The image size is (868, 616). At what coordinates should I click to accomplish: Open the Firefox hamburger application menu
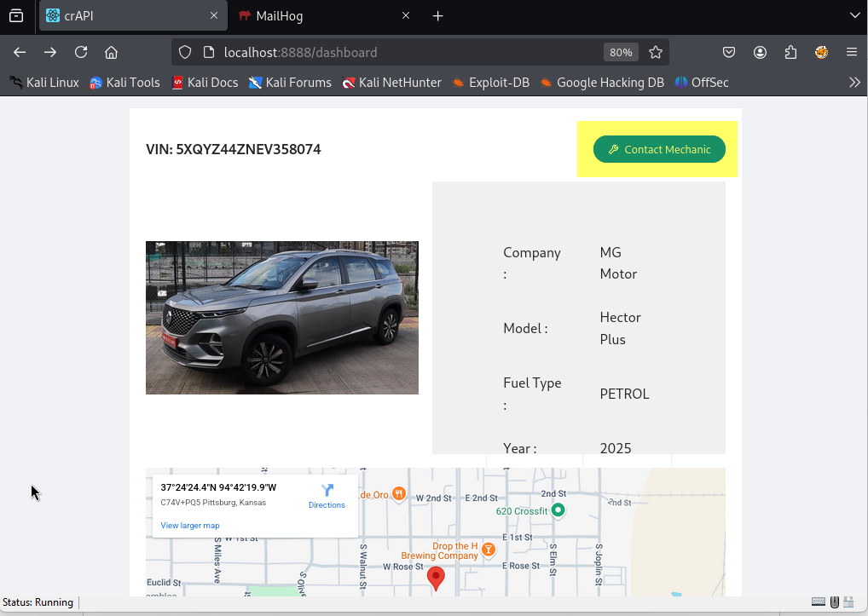coord(852,53)
